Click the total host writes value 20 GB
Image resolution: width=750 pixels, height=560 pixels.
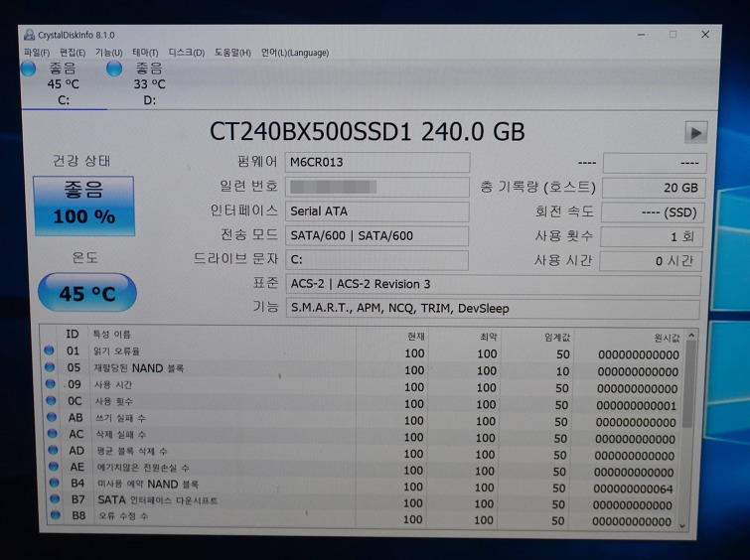click(654, 188)
